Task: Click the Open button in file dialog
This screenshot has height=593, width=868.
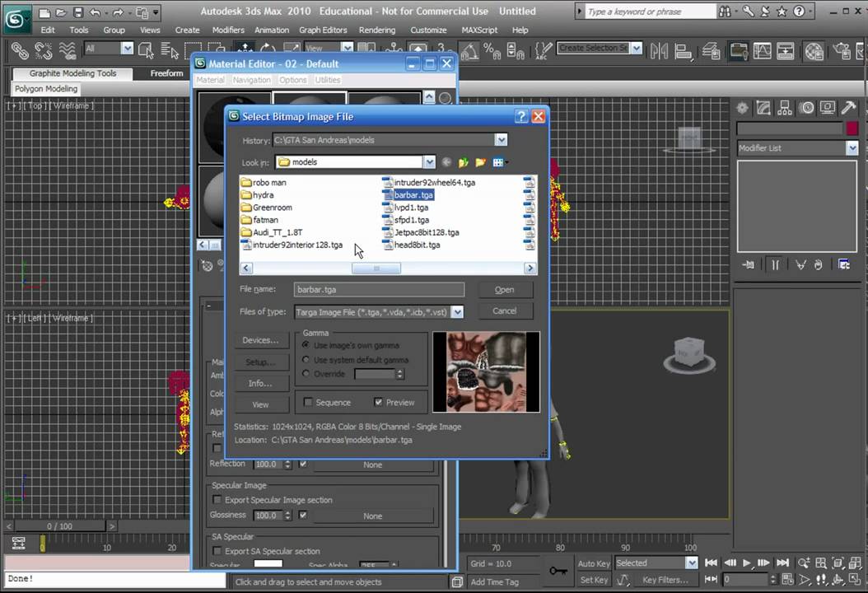Action: 504,290
